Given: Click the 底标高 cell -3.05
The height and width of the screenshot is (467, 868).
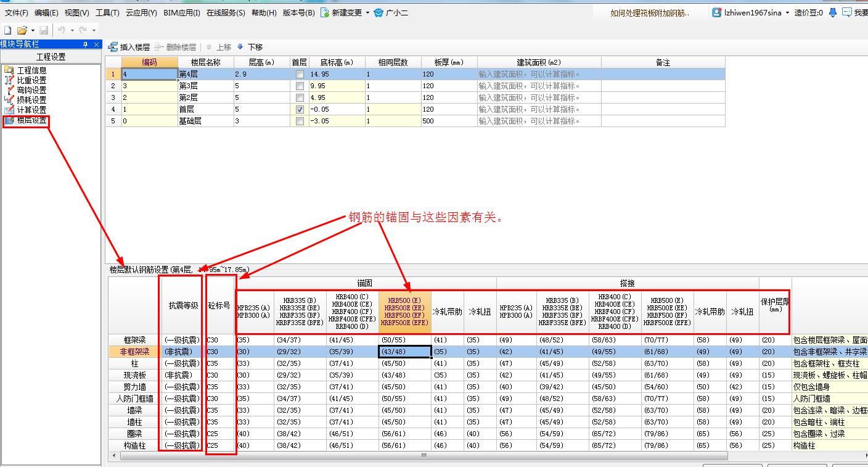Looking at the screenshot, I should click(x=337, y=121).
